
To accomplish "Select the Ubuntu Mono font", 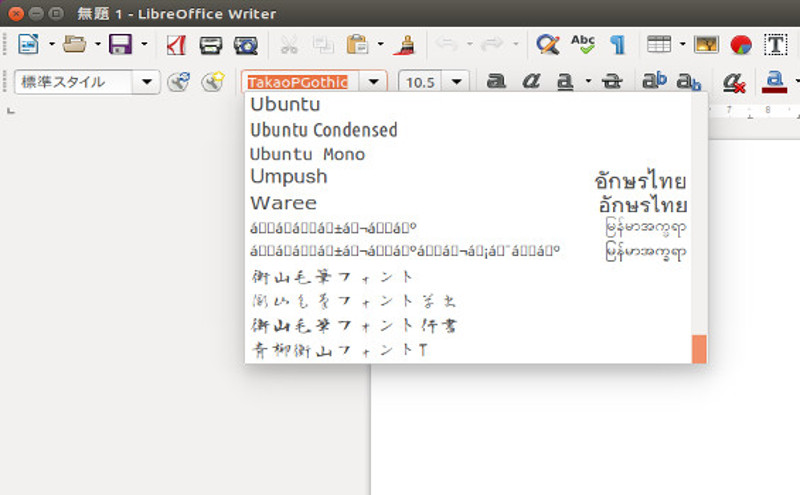I will tap(468, 154).
